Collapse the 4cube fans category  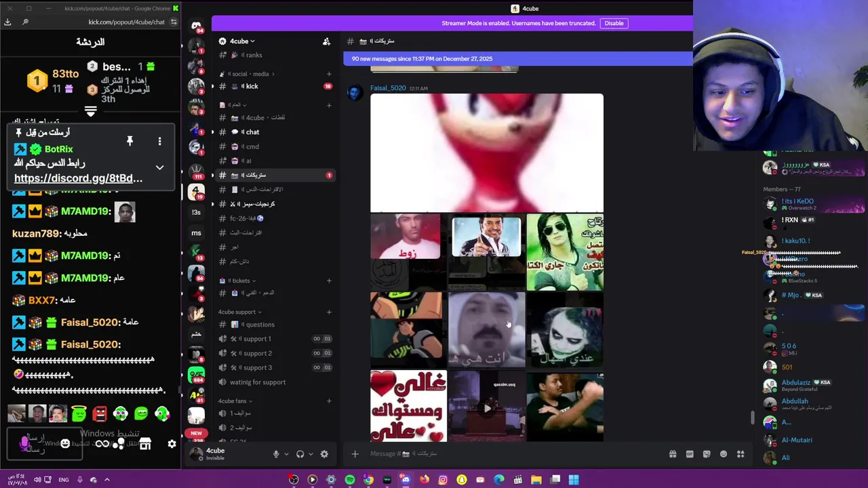click(x=235, y=401)
